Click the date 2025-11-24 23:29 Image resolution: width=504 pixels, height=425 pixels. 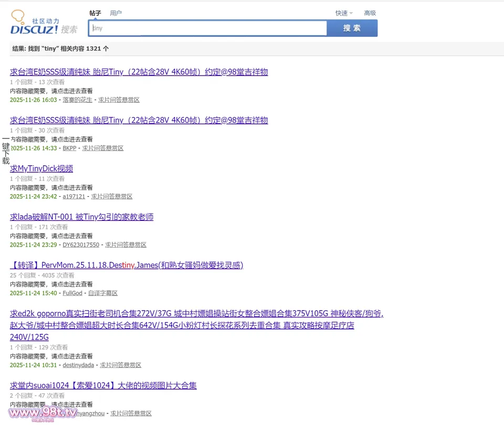point(34,245)
